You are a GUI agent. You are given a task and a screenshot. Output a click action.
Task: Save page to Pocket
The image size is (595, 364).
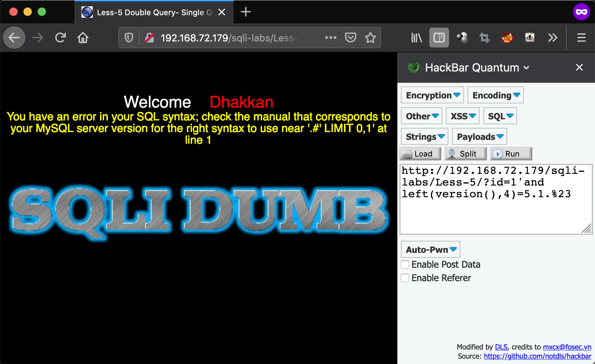350,38
